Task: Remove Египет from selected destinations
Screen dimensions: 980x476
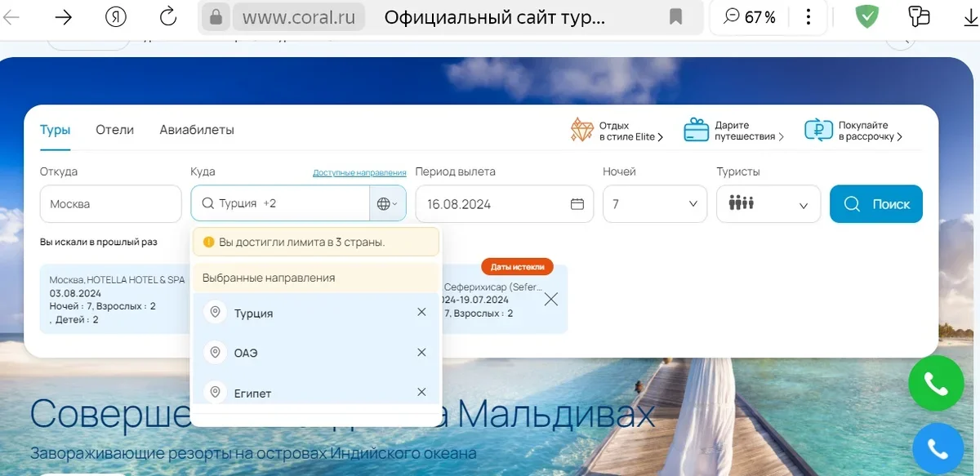Action: tap(421, 392)
